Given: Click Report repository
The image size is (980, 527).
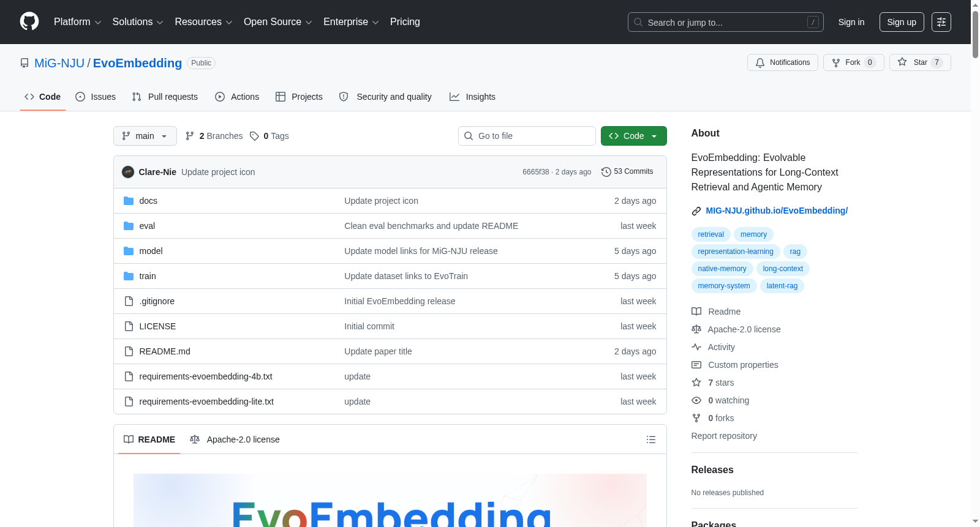Looking at the screenshot, I should coord(724,436).
